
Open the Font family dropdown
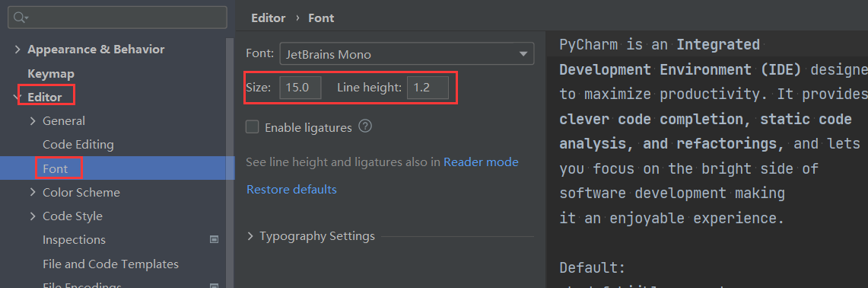click(x=407, y=54)
